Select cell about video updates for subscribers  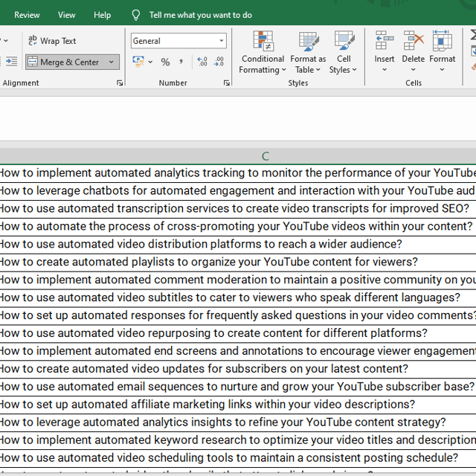pyautogui.click(x=238, y=369)
